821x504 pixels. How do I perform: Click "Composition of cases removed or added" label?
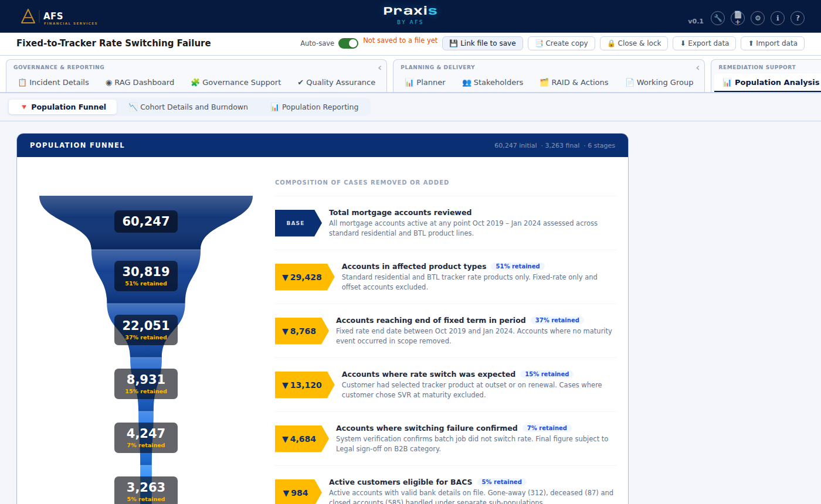coord(362,183)
